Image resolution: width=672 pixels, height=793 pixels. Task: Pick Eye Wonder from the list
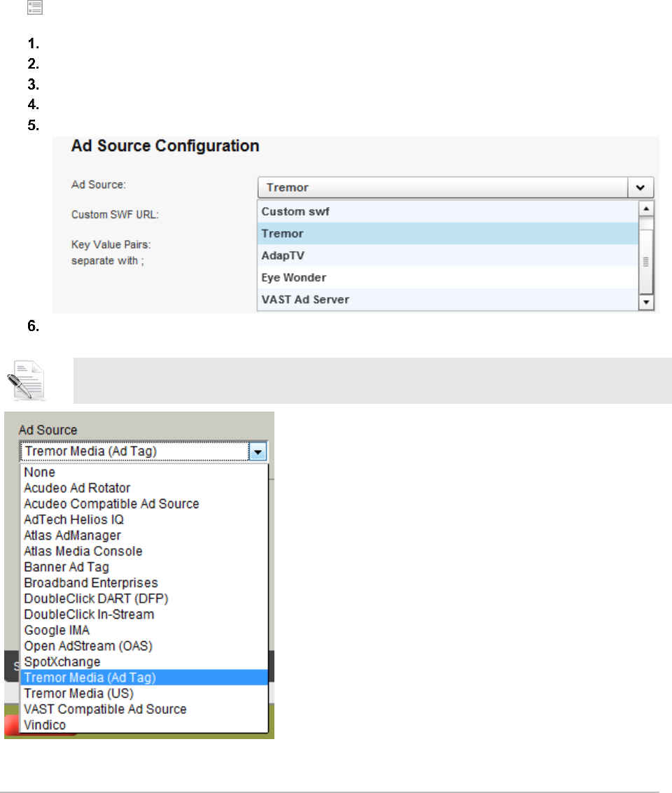448,278
